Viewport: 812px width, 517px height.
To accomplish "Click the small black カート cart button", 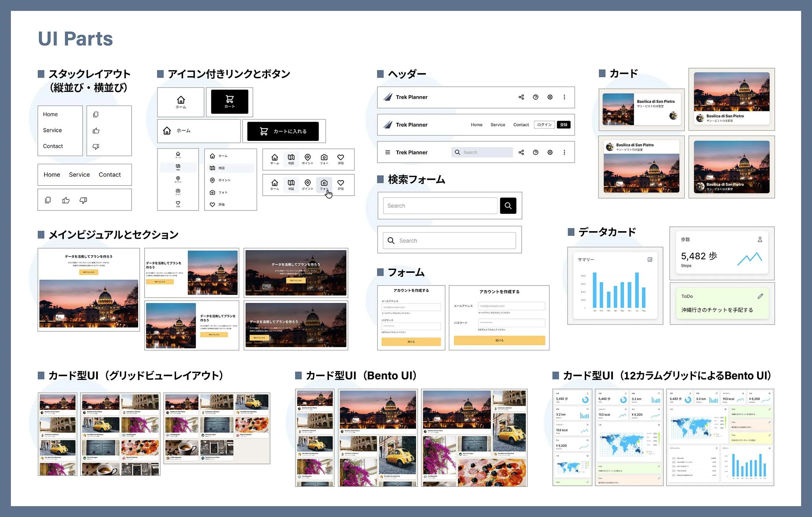I will (229, 101).
